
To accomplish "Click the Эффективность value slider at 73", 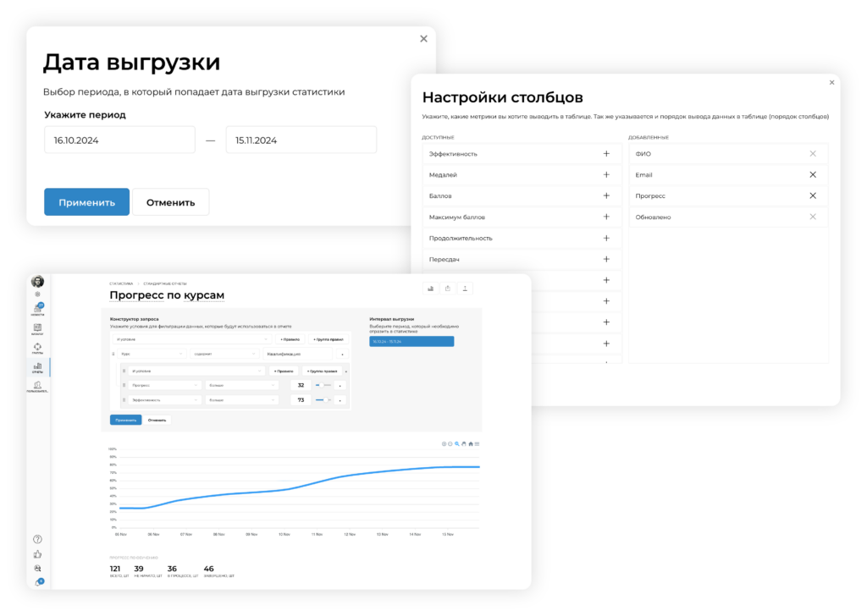I will 323,400.
